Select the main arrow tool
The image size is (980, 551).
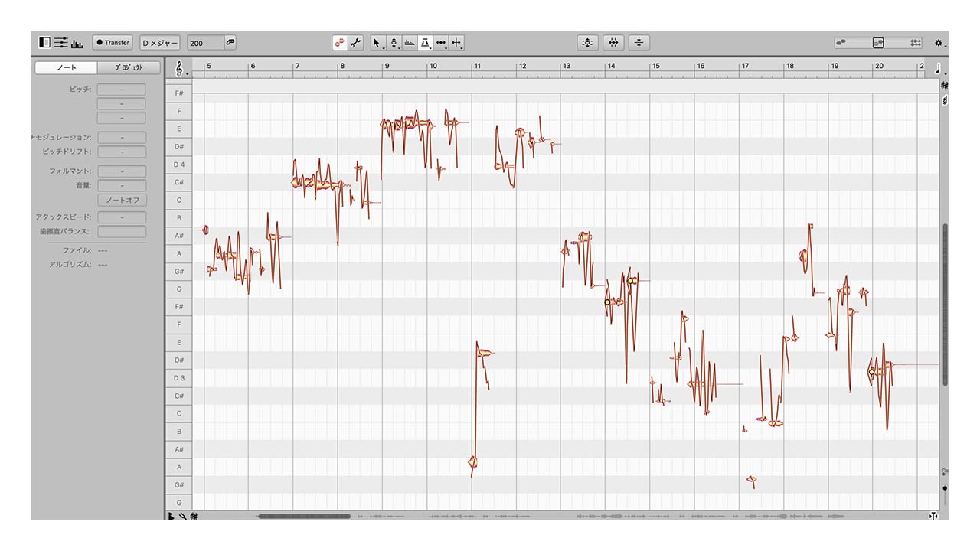pyautogui.click(x=376, y=43)
